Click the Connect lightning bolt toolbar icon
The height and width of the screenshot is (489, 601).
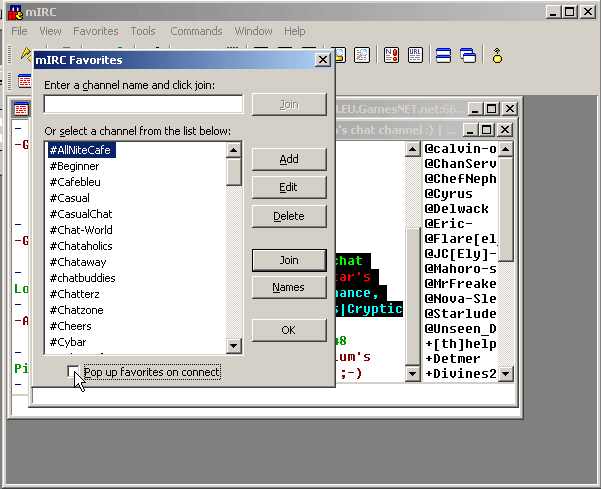pos(26,54)
